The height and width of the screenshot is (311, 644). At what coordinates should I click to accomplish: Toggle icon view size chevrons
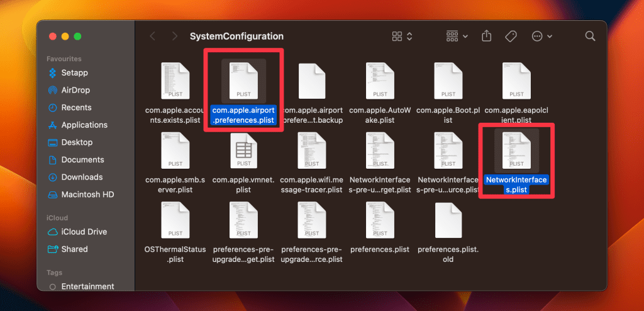click(x=409, y=37)
